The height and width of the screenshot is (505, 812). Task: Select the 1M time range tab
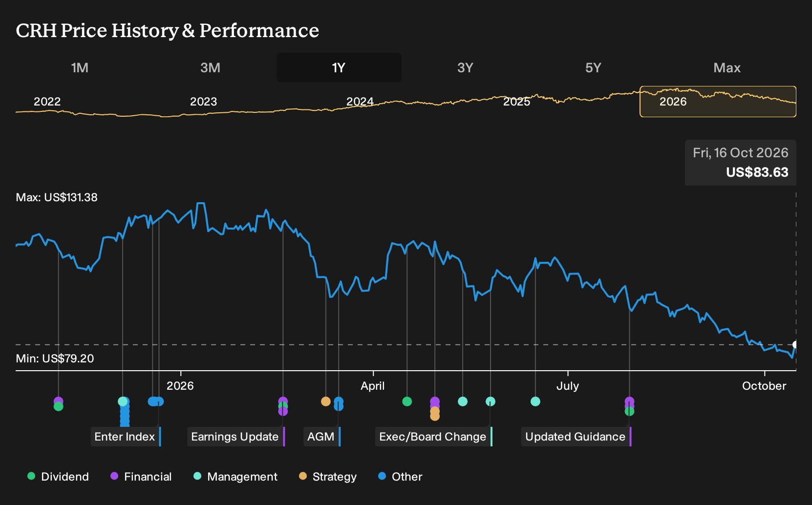click(80, 67)
